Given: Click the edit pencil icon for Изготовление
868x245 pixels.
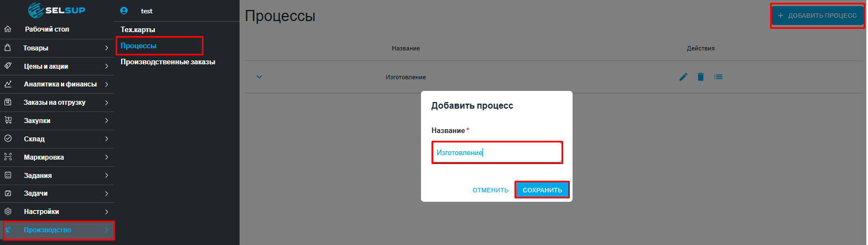Looking at the screenshot, I should click(683, 77).
